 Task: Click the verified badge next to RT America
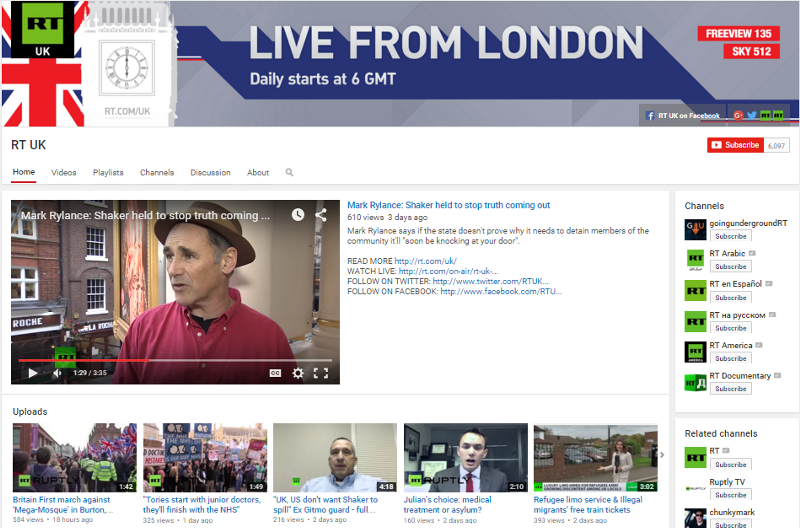[x=759, y=345]
